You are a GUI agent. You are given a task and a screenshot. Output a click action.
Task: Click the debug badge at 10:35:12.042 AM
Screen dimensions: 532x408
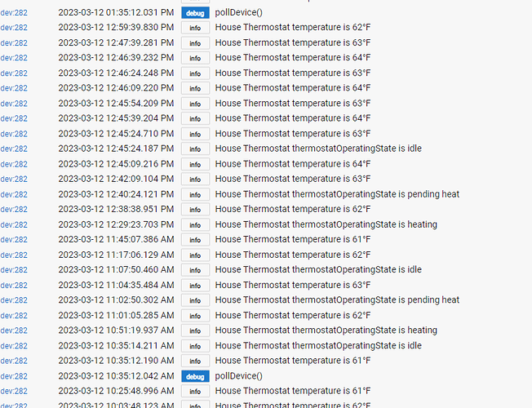(195, 376)
